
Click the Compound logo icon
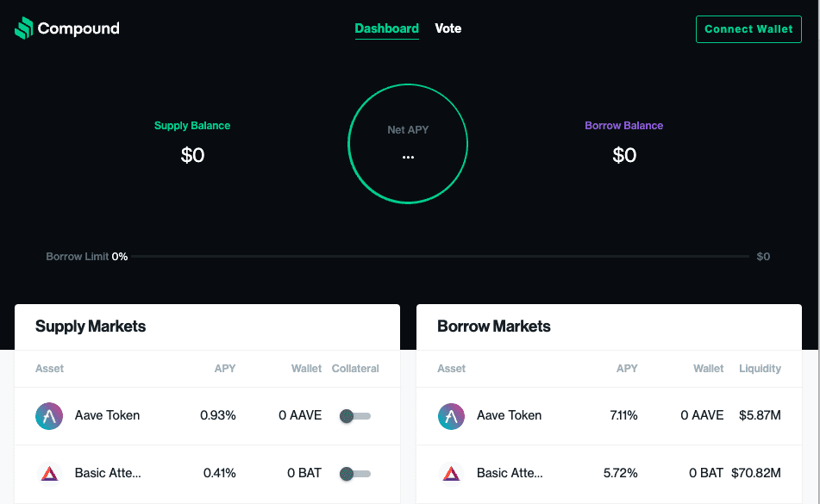click(x=24, y=28)
